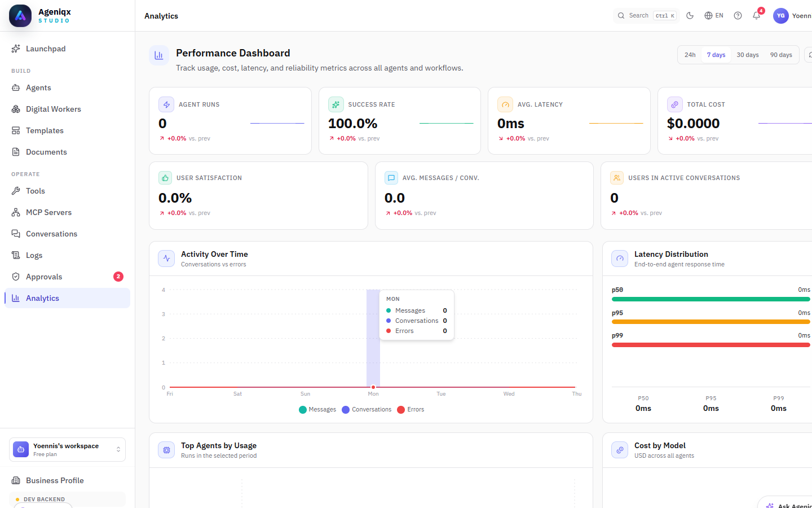812x508 pixels.
Task: Open the EN language selector
Action: [714, 16]
